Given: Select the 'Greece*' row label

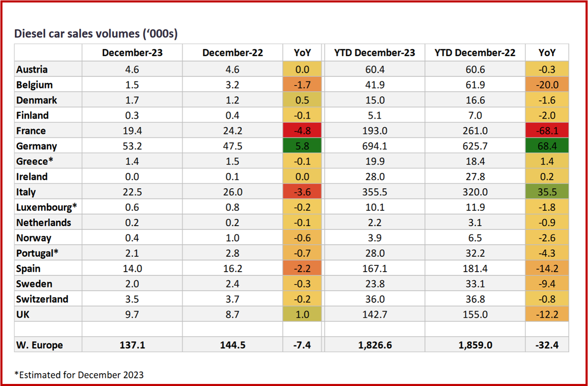Looking at the screenshot, I should 35,161.
